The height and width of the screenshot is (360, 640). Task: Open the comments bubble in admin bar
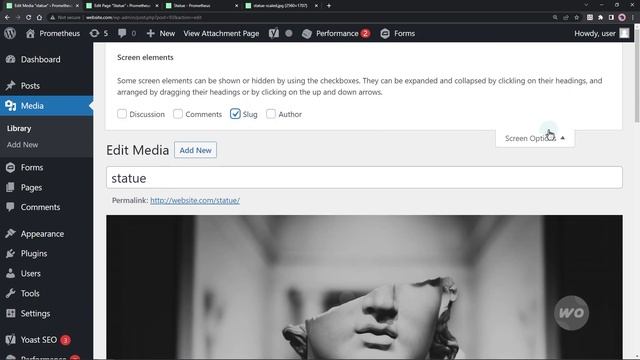pyautogui.click(x=127, y=33)
